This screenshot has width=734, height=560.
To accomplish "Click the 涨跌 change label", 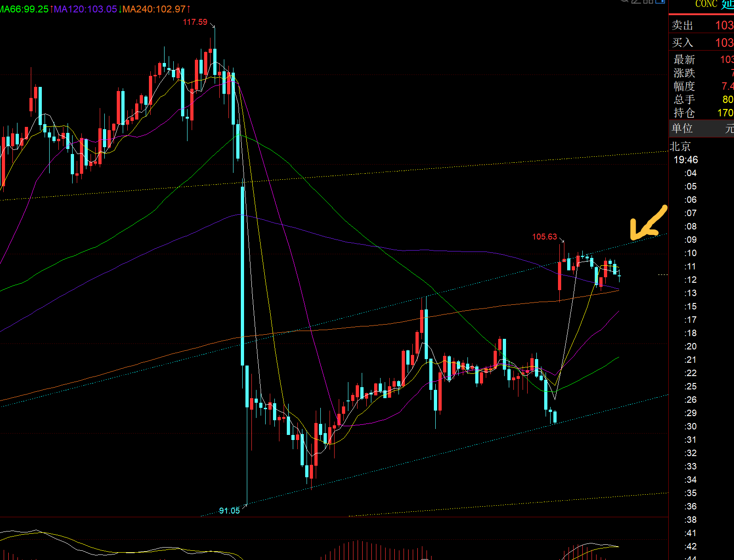I will tap(684, 73).
